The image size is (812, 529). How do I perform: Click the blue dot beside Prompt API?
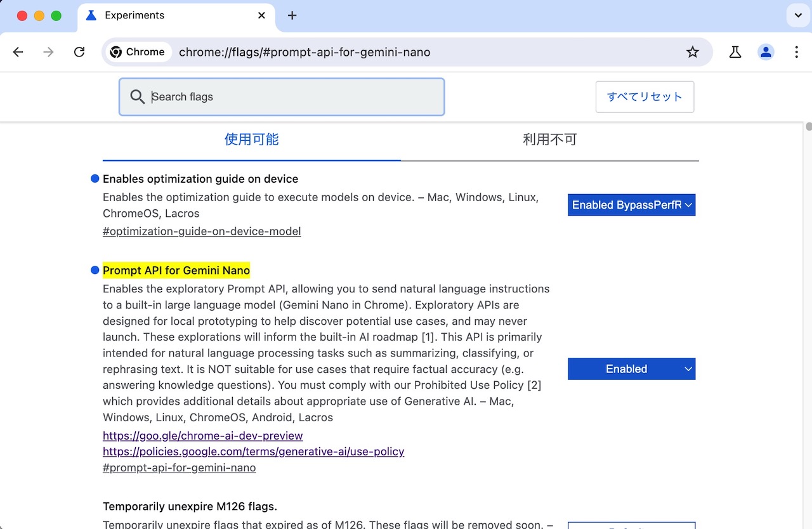pyautogui.click(x=95, y=271)
